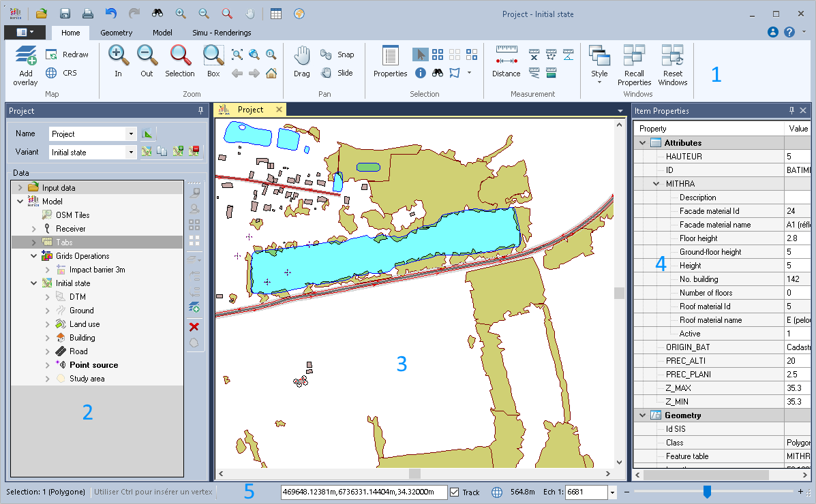Viewport: 816px width, 504px height.
Task: Open the scale Ech dropdown arrow
Action: (613, 492)
